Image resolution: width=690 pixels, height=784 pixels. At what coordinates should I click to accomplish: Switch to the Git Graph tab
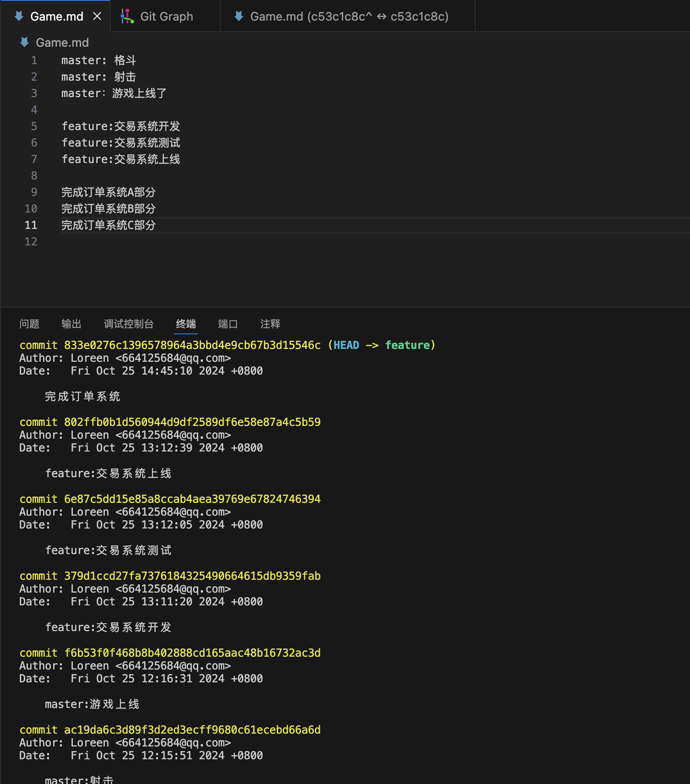pyautogui.click(x=165, y=16)
